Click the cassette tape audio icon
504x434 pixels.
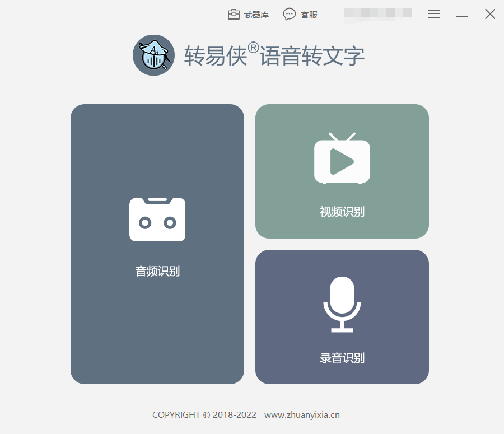(157, 220)
